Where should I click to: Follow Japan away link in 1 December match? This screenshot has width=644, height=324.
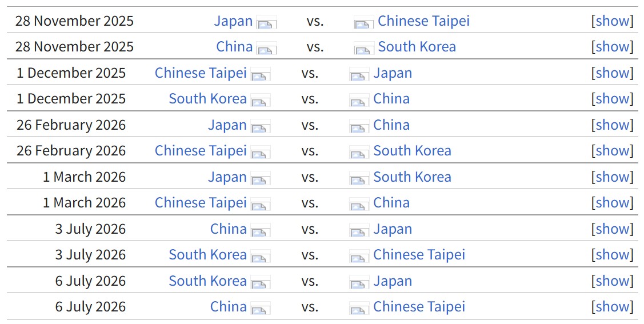392,73
